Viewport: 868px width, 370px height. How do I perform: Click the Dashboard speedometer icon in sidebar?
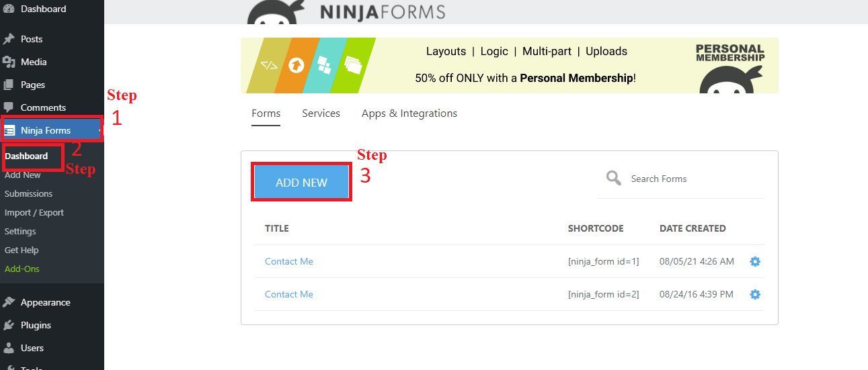[x=9, y=9]
